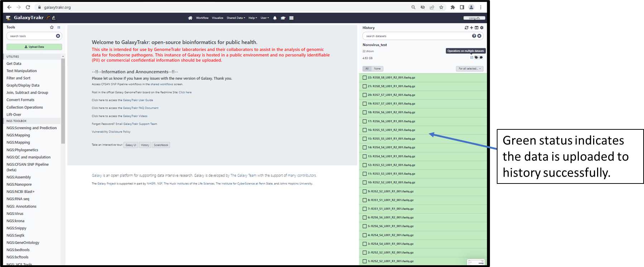Toggle operations on multiple datasets checkbox icon
The height and width of the screenshot is (267, 644).
[472, 57]
